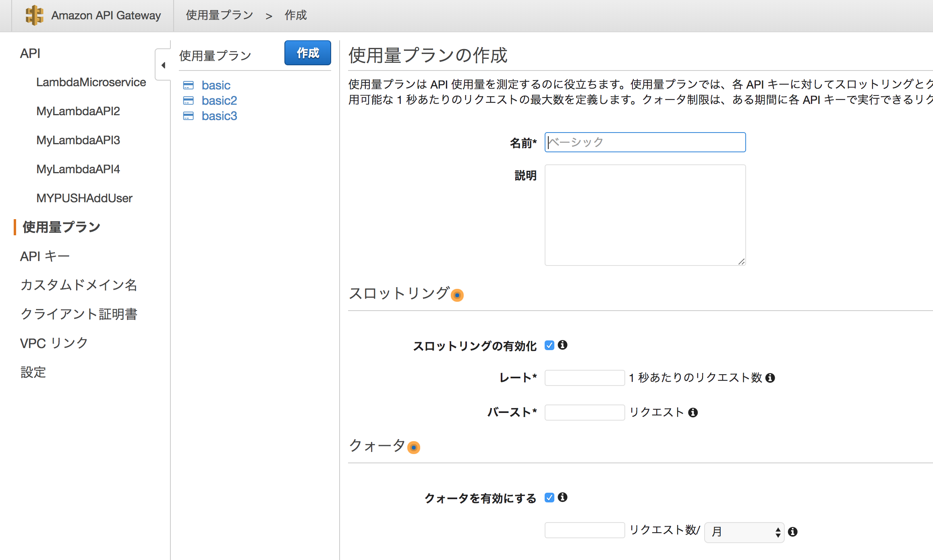Uncheck the クォータを有効にする checkbox
This screenshot has width=933, height=560.
pos(549,498)
